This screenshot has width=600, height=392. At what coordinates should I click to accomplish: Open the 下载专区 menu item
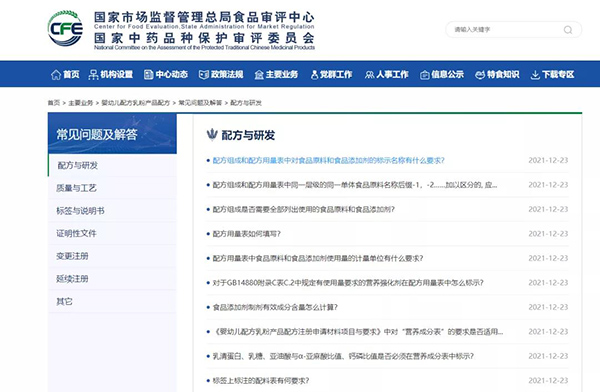coord(558,74)
